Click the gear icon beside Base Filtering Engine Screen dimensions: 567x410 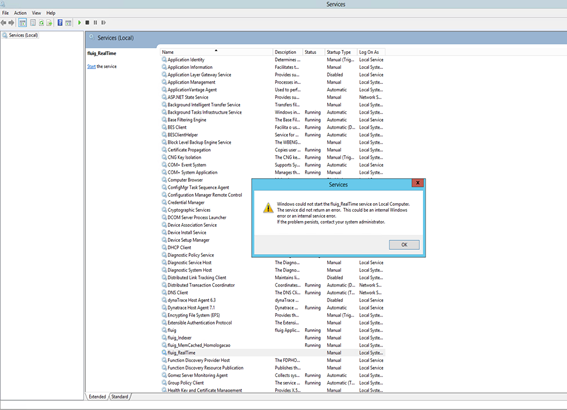(x=164, y=120)
